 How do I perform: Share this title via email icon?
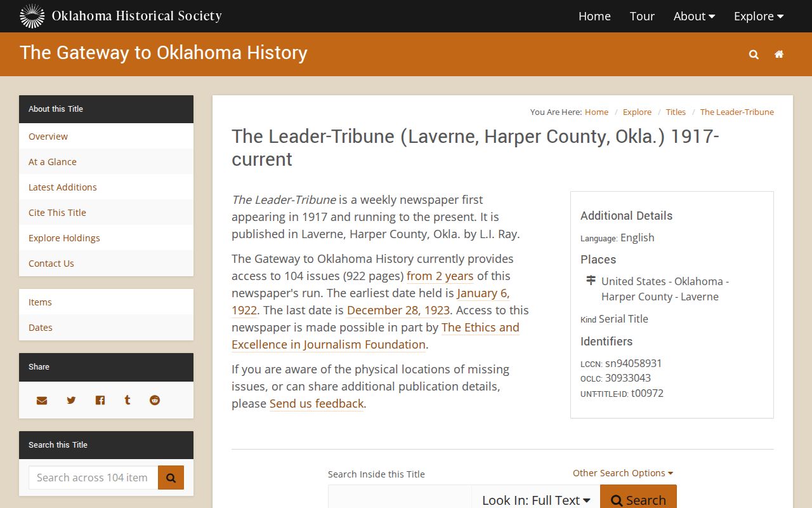42,400
